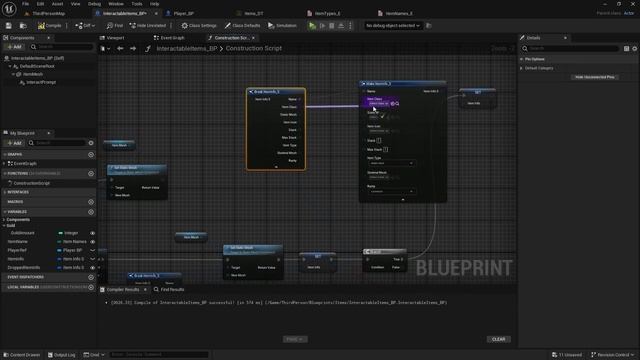640x360 pixels.
Task: Click the frame advance playback icon
Action: coord(322,26)
